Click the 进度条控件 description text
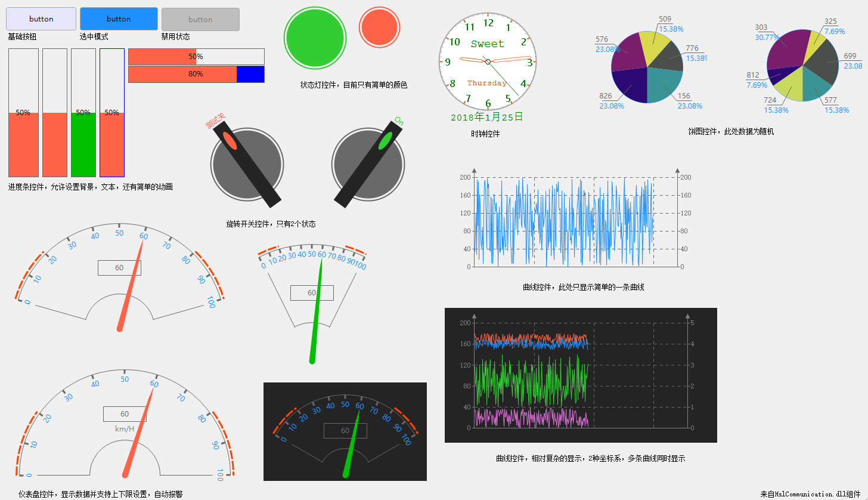This screenshot has height=500, width=868. tap(91, 187)
